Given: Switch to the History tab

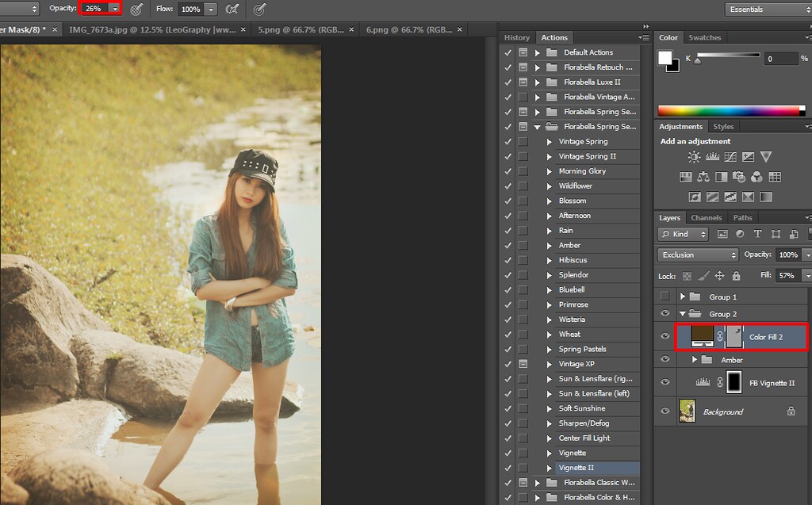Looking at the screenshot, I should pos(517,37).
